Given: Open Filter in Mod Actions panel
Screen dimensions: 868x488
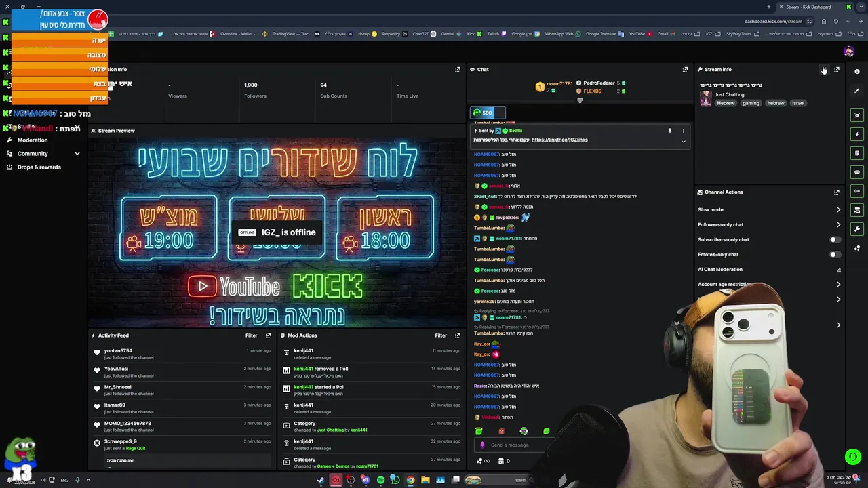Looking at the screenshot, I should [x=441, y=335].
